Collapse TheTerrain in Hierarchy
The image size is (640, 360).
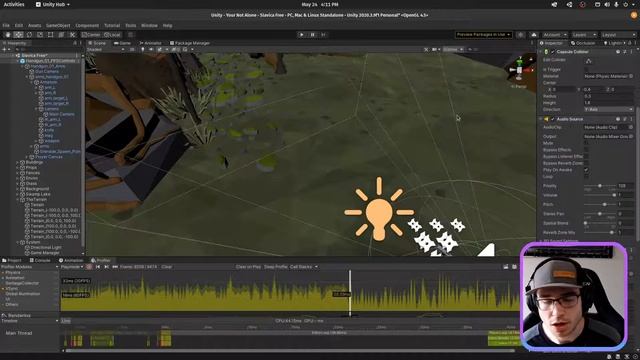click(18, 200)
